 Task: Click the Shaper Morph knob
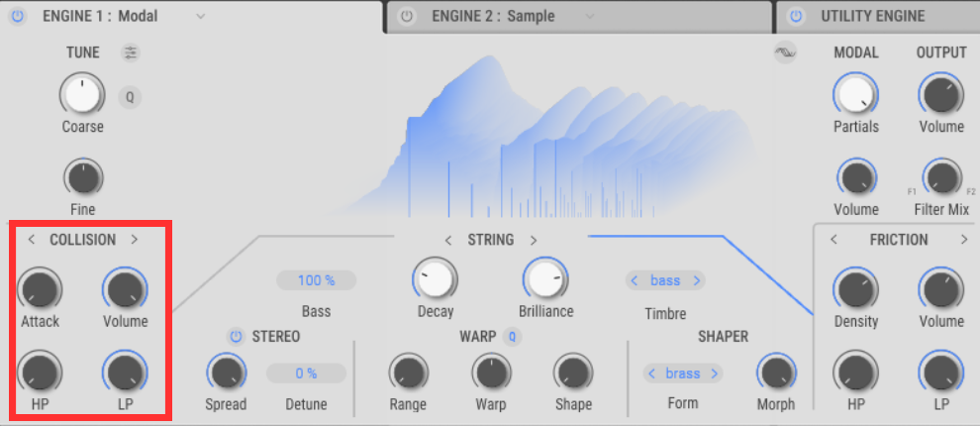(x=776, y=373)
